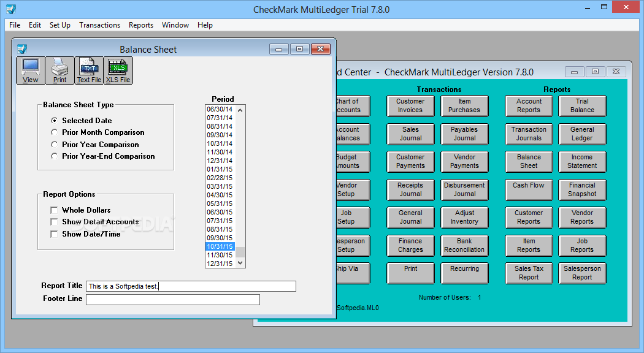
Task: Open the Reports menu
Action: pyautogui.click(x=141, y=25)
